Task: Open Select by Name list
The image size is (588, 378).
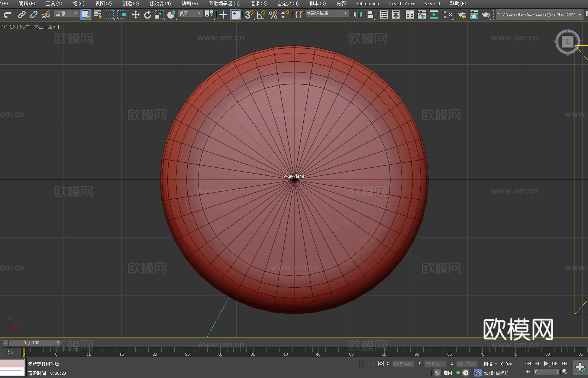Action: (98, 14)
